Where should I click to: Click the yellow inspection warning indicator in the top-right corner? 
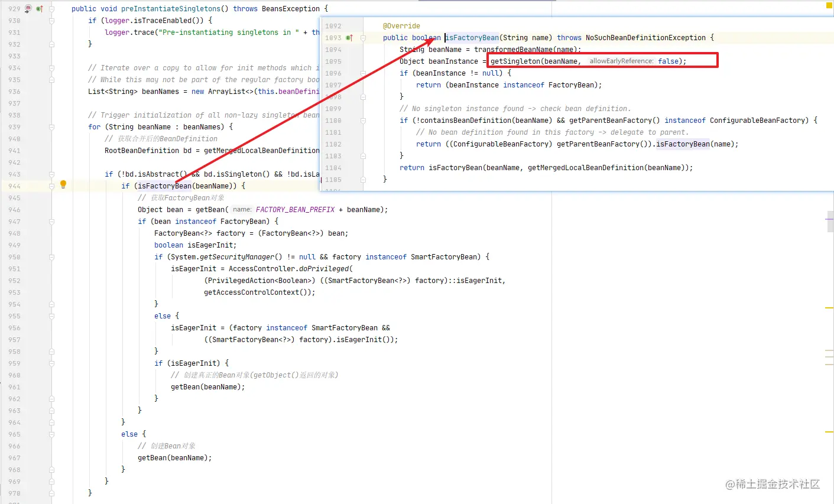tap(829, 5)
